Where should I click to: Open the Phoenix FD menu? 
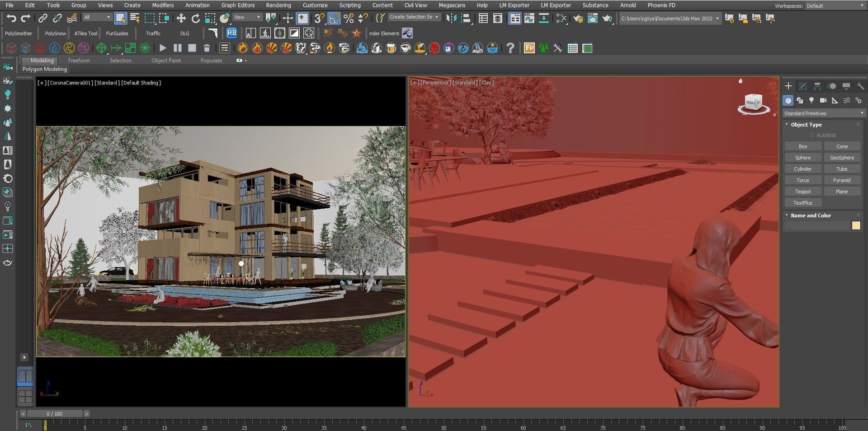click(661, 5)
